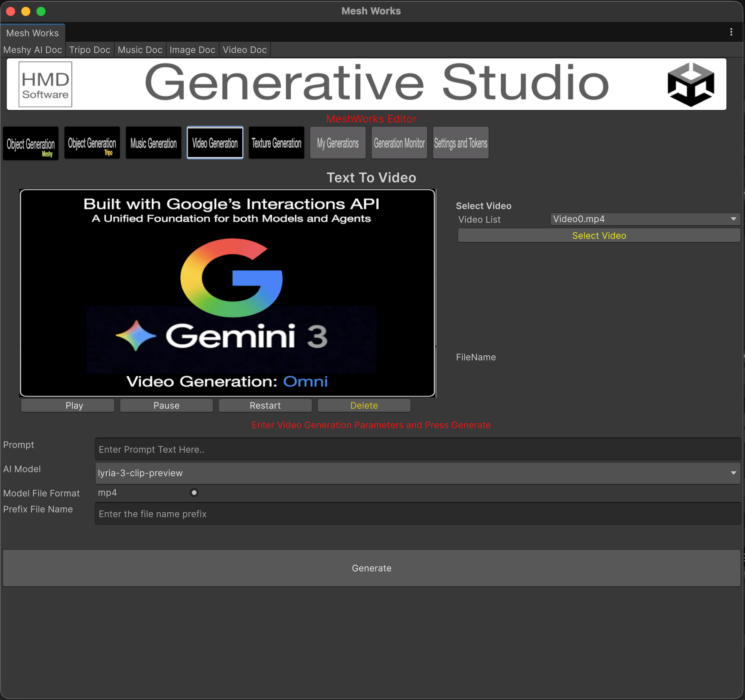Click the Gemini 3 video preview
Image resolution: width=745 pixels, height=700 pixels.
(x=228, y=293)
